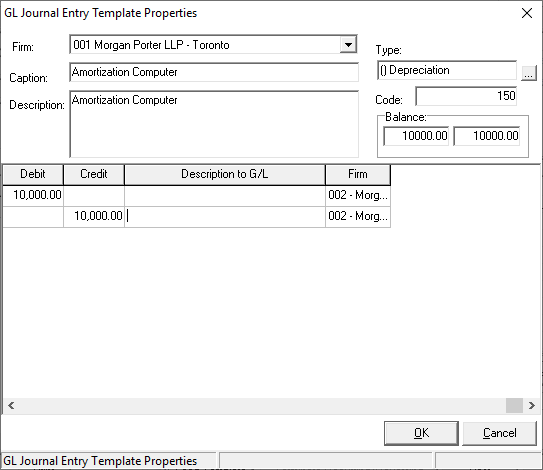Click the Credit column header

click(x=94, y=174)
